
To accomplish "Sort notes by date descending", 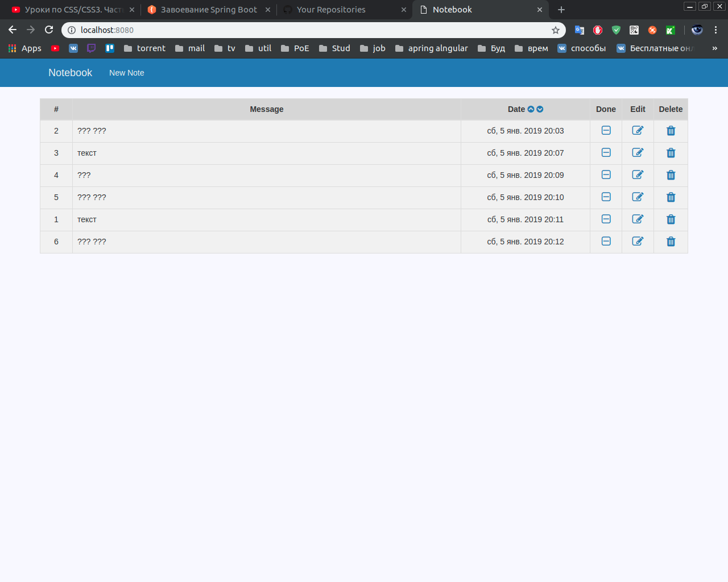I will (539, 109).
